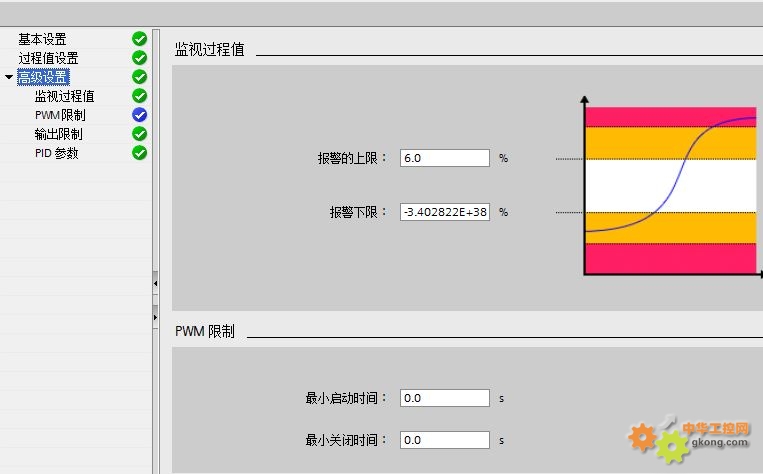Click the 报警下限 value field
Screen dimensions: 763x474
click(x=445, y=212)
